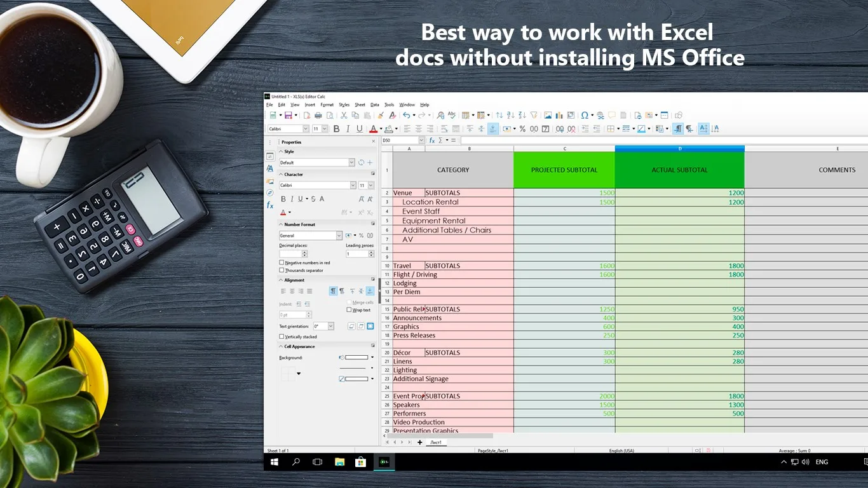Click the Insert Image icon
This screenshot has width=868, height=488.
pyautogui.click(x=548, y=116)
